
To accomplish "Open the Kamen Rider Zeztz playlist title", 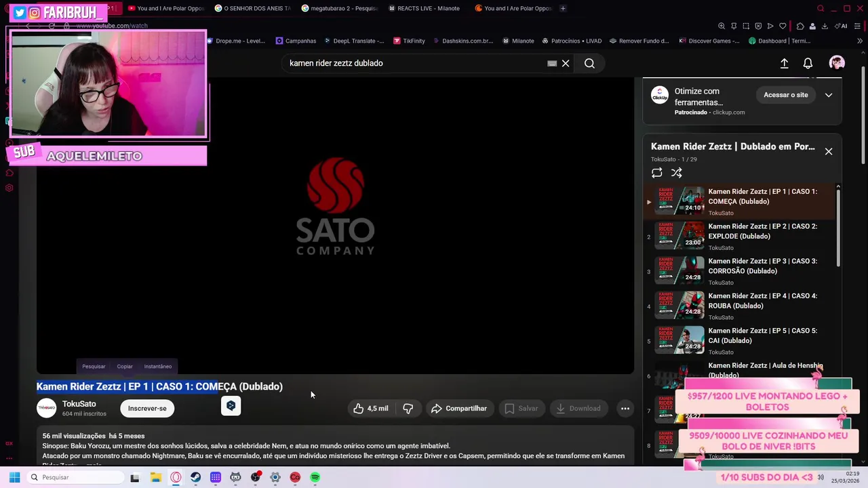I will tap(733, 146).
